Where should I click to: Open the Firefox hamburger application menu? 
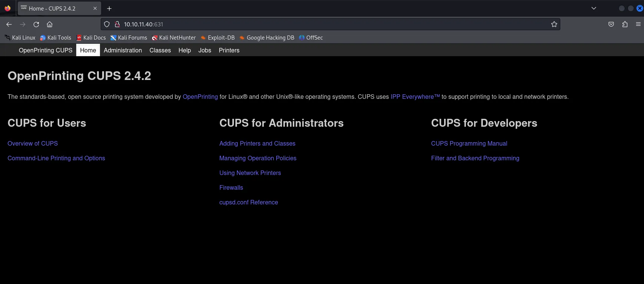638,24
